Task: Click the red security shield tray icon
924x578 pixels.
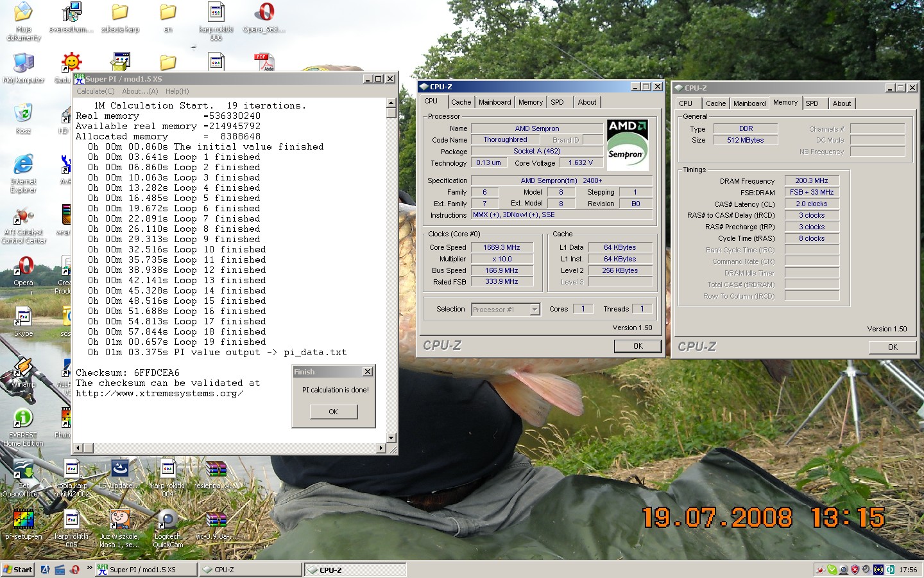Action: [x=855, y=570]
